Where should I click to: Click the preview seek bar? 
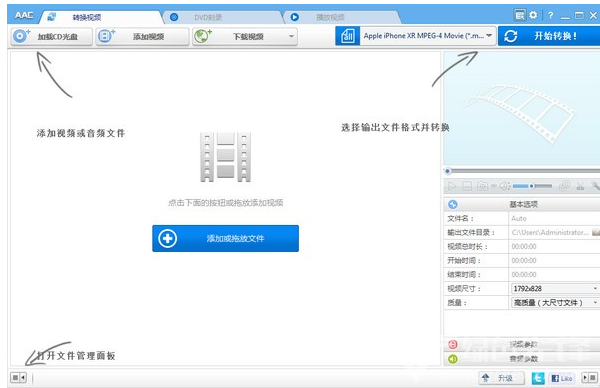[522, 171]
